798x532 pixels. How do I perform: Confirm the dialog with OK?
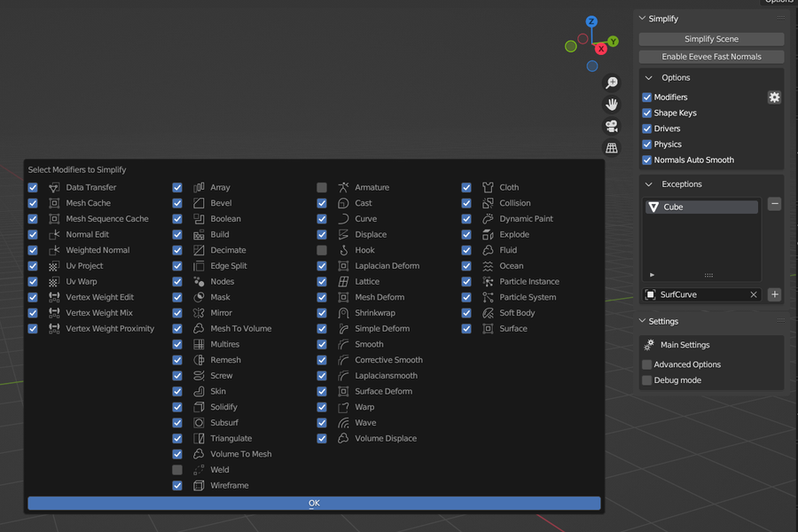point(314,503)
